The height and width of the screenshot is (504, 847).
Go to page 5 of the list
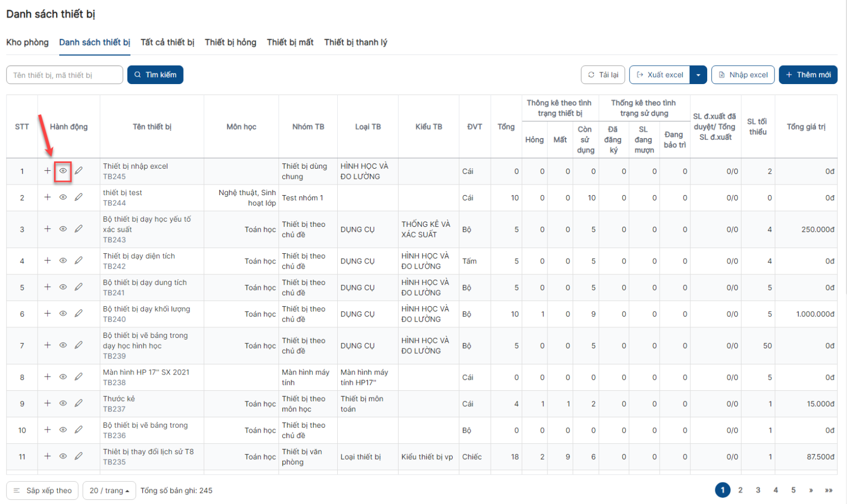tap(794, 490)
